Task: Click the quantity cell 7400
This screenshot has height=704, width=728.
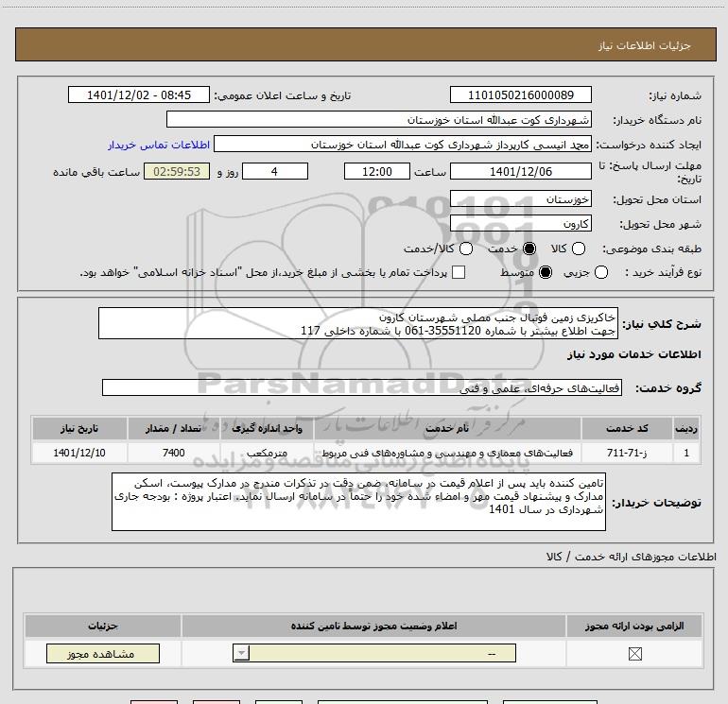Action: (x=174, y=453)
